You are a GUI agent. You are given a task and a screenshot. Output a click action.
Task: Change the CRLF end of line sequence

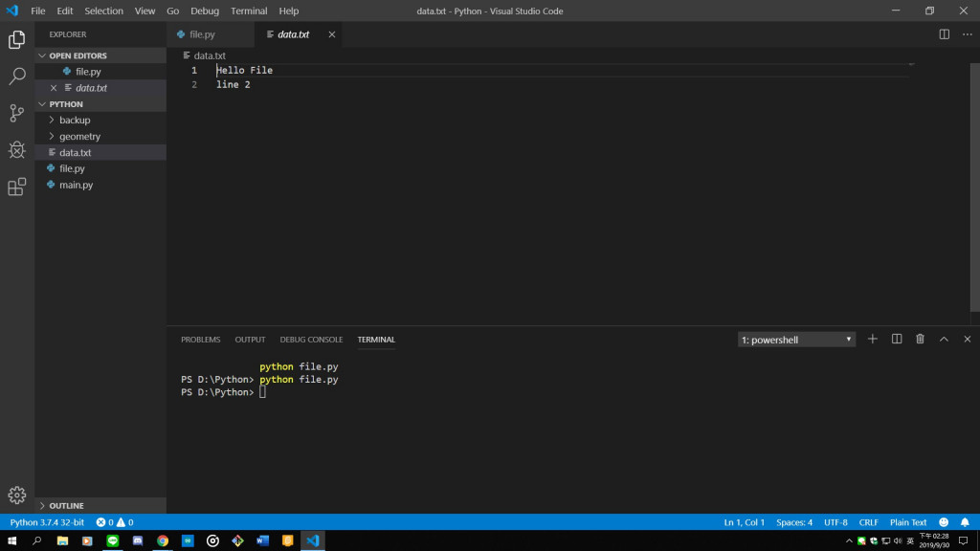(x=868, y=522)
